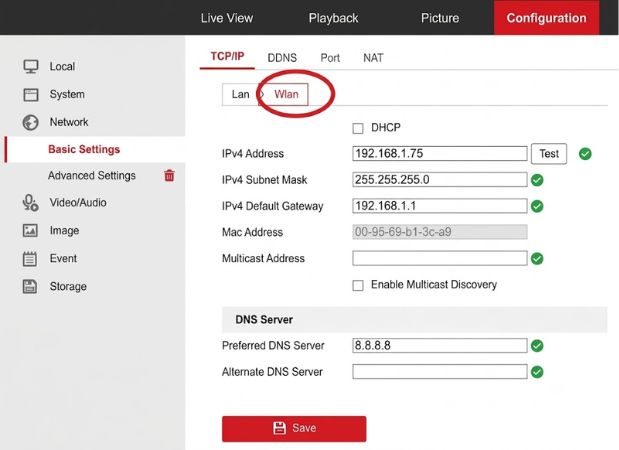The width and height of the screenshot is (619, 450).
Task: Switch to the NAT tab
Action: 373,58
